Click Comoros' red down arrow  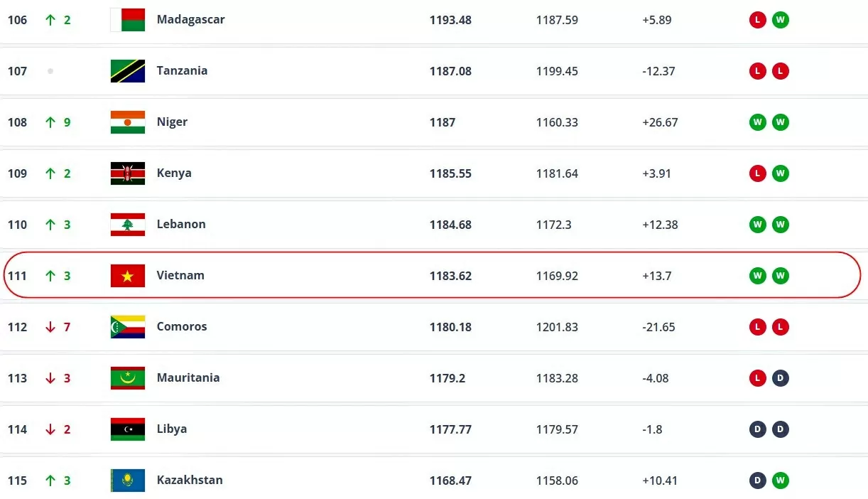point(50,327)
